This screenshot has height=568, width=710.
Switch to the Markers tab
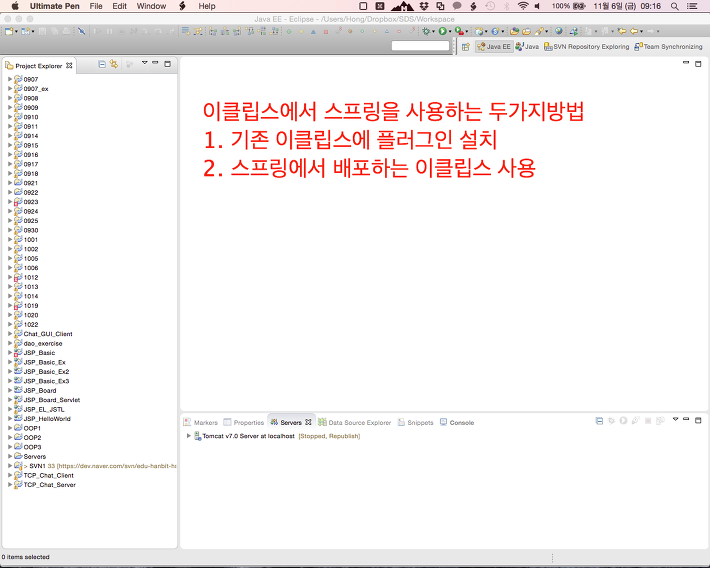201,423
